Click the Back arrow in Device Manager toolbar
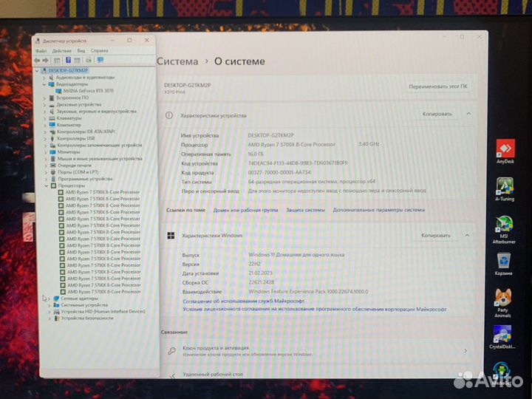Image resolution: width=532 pixels, height=399 pixels. coord(37,61)
